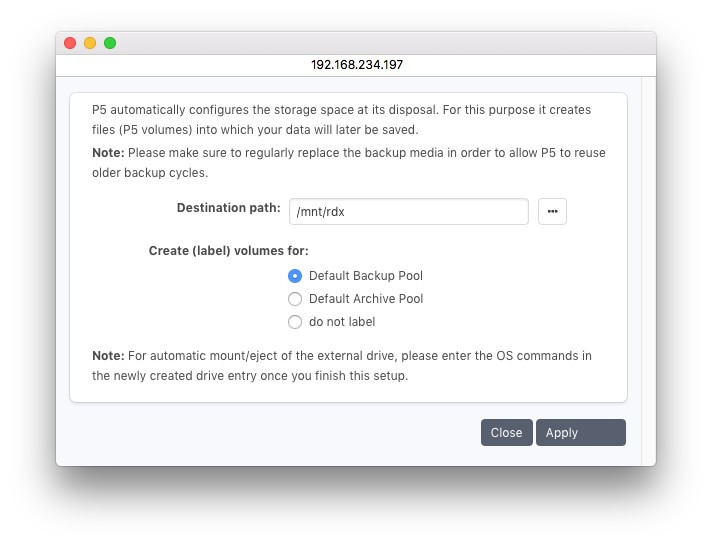Click the empty gray window title bar
Screen dimensions: 712x546
click(x=380, y=43)
